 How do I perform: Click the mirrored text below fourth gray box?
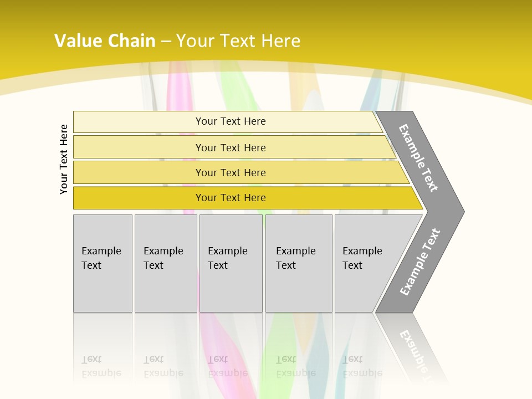[x=296, y=367]
